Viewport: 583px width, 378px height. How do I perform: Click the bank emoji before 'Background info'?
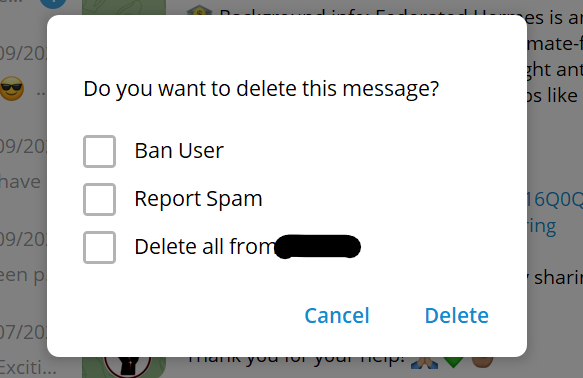point(200,11)
